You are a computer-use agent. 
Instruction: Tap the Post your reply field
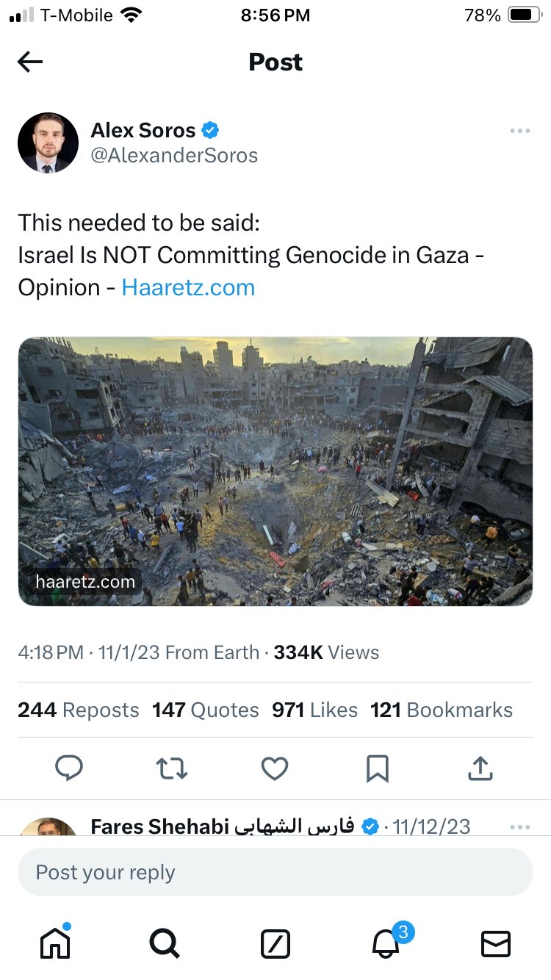click(x=275, y=872)
